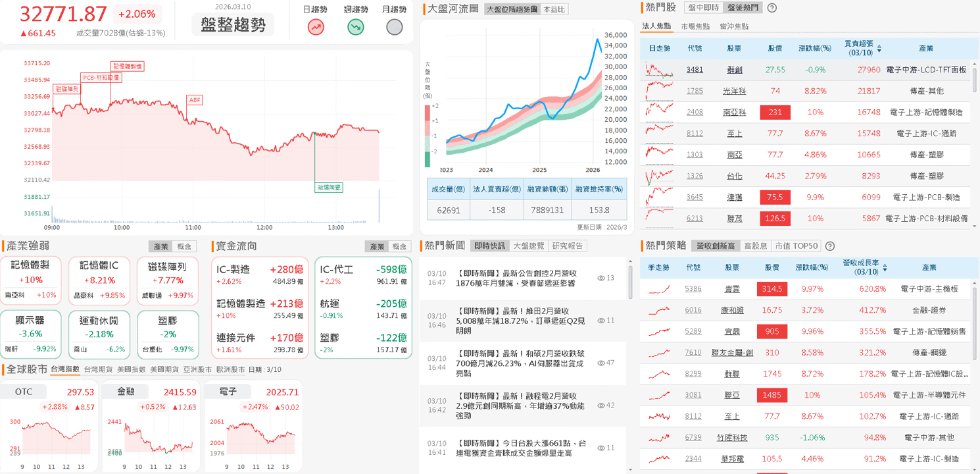
Task: Open the OTC index mini chart
Action: pyautogui.click(x=49, y=426)
